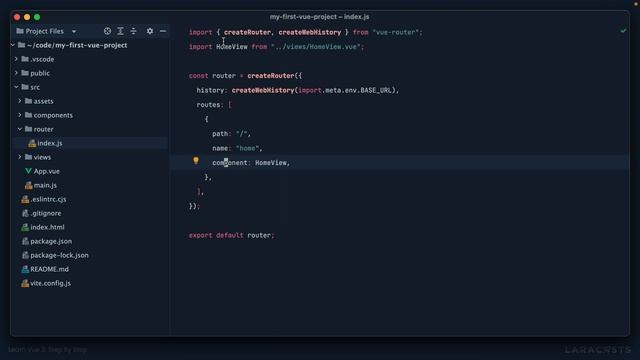
Task: Click the .vscode folder icon
Action: tap(25, 59)
